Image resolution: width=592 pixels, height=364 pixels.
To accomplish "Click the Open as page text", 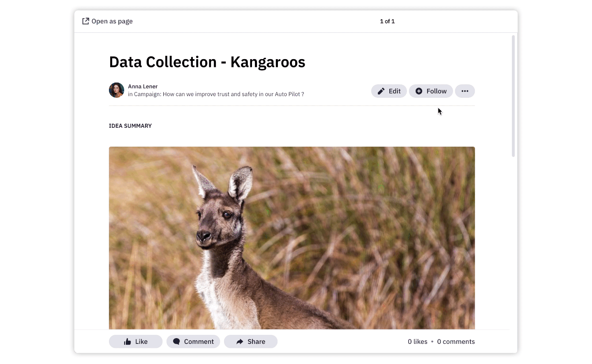I will [x=112, y=21].
